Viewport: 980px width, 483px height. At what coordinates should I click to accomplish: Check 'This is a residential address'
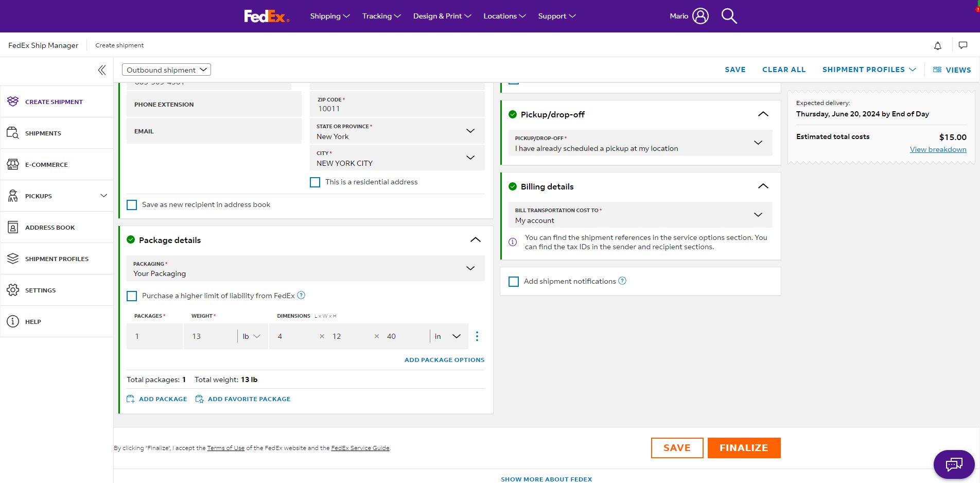(x=315, y=182)
